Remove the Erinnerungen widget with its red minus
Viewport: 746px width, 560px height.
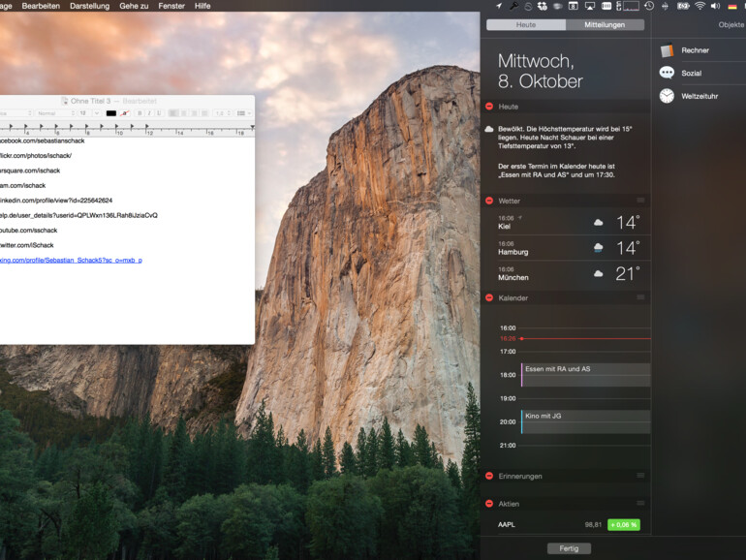(x=489, y=476)
